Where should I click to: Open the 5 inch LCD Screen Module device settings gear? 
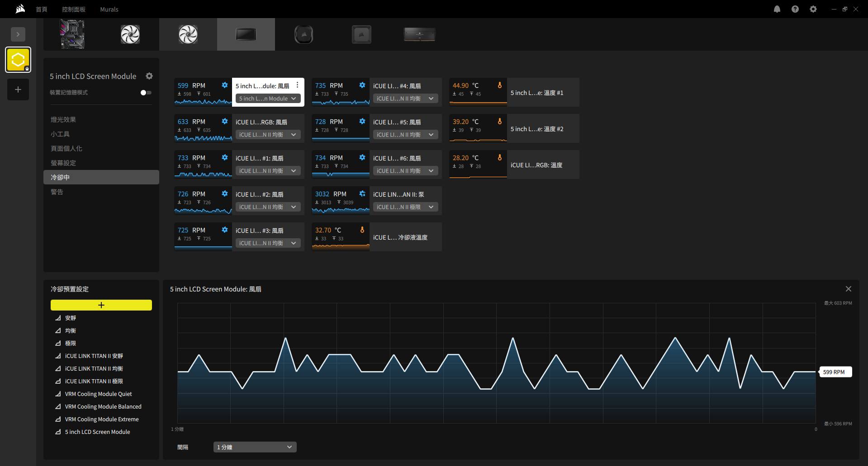pyautogui.click(x=149, y=76)
